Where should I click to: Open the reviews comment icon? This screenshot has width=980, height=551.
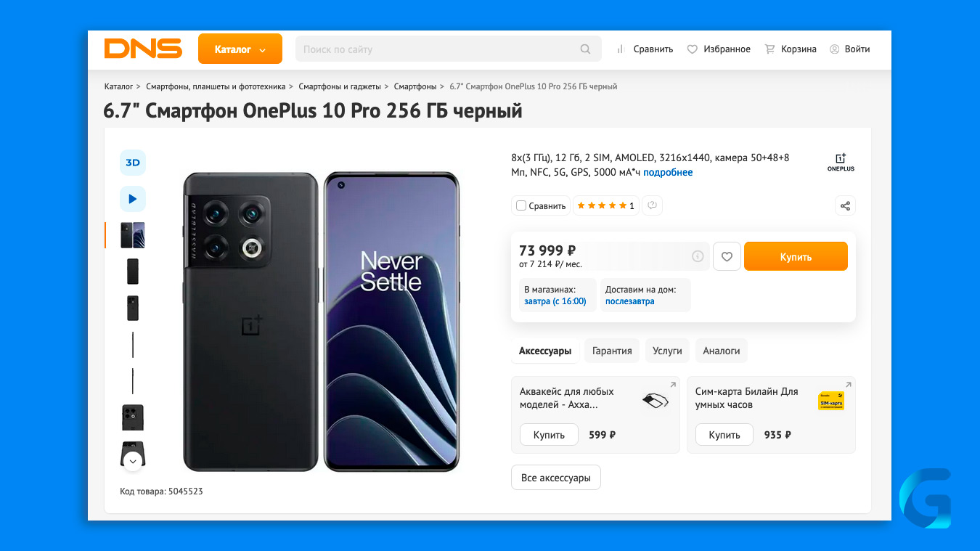652,205
